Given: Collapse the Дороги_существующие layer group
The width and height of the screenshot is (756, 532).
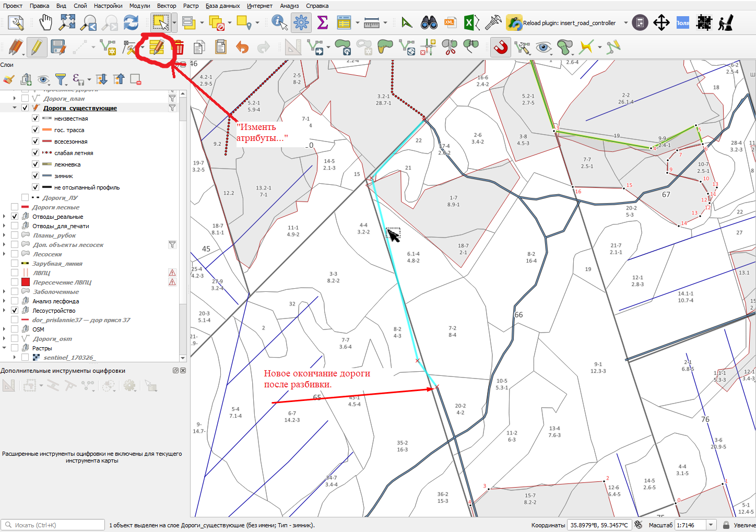Looking at the screenshot, I should click(x=15, y=108).
